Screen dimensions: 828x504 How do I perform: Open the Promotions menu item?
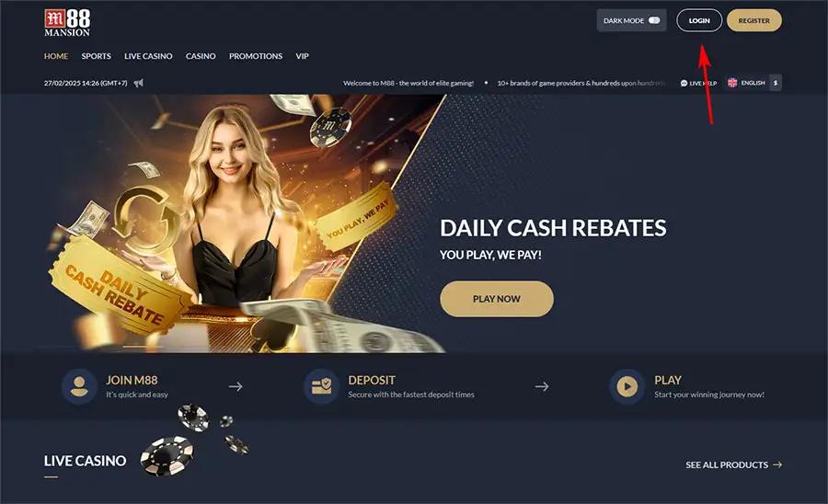tap(256, 56)
